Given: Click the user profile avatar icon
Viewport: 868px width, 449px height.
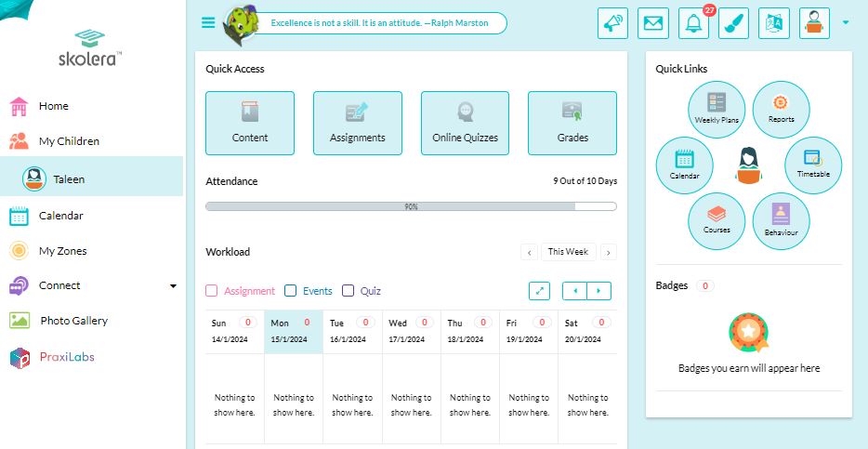Looking at the screenshot, I should [x=814, y=23].
